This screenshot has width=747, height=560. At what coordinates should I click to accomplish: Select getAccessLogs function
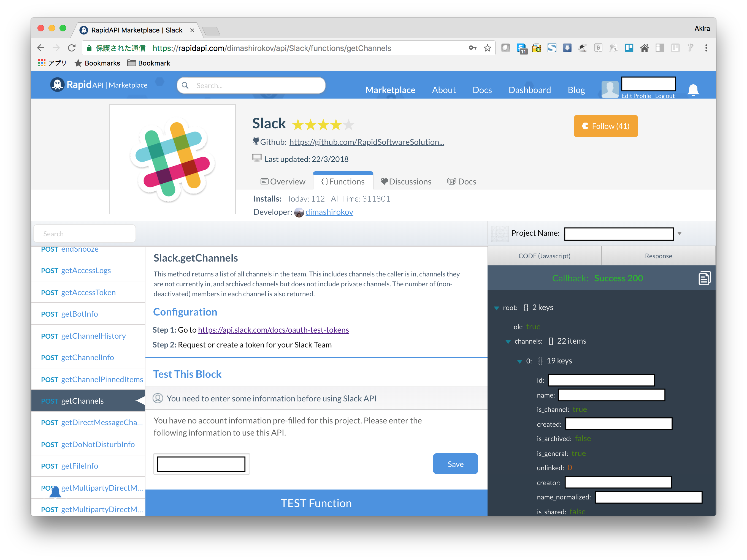pos(88,270)
